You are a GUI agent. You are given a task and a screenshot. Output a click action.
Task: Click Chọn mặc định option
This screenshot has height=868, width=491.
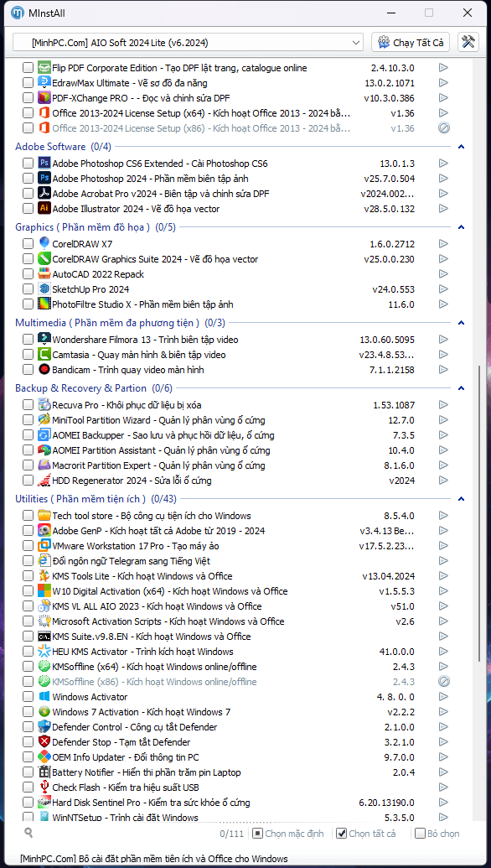tap(288, 833)
